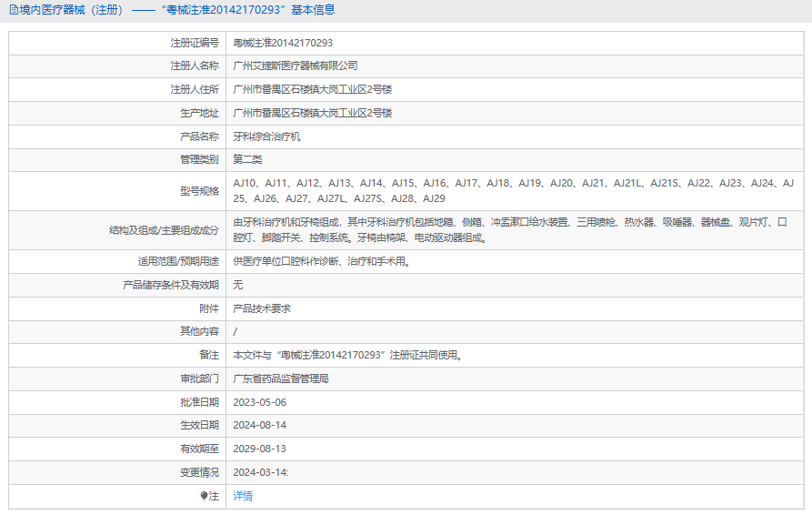Select change record date 2024-03-14
Screen dimensions: 812x515
260,472
